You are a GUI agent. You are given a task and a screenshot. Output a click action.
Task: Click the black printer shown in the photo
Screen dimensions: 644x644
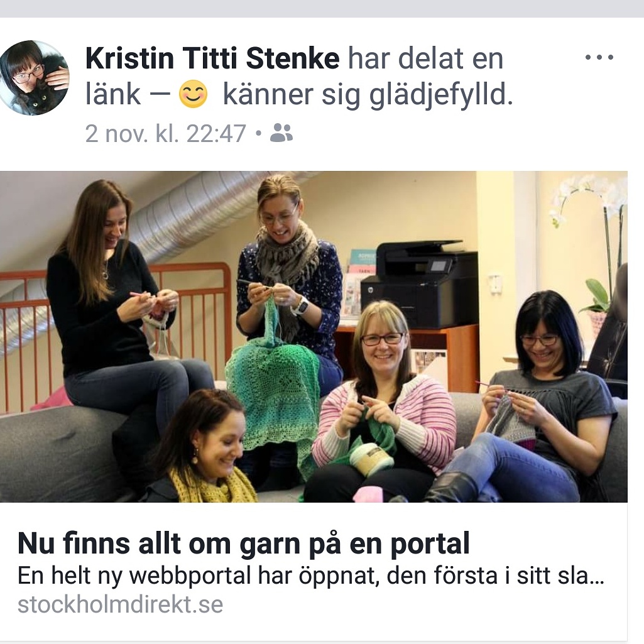(x=420, y=284)
